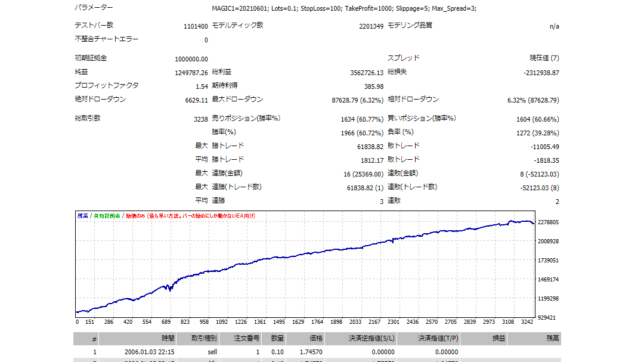
Task: Select max consecutive wins 16 (25369.00)
Action: pyautogui.click(x=364, y=174)
